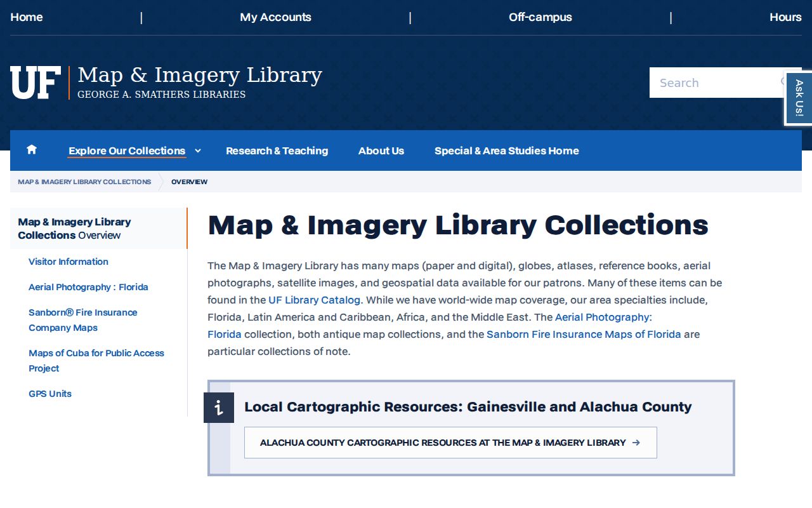Open Off-campus access link

pos(540,17)
